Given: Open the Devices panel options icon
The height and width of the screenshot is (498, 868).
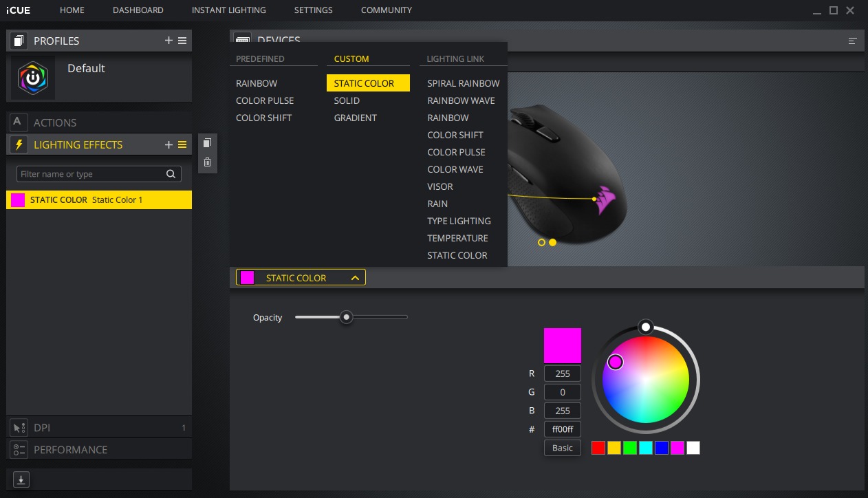Looking at the screenshot, I should pos(852,41).
